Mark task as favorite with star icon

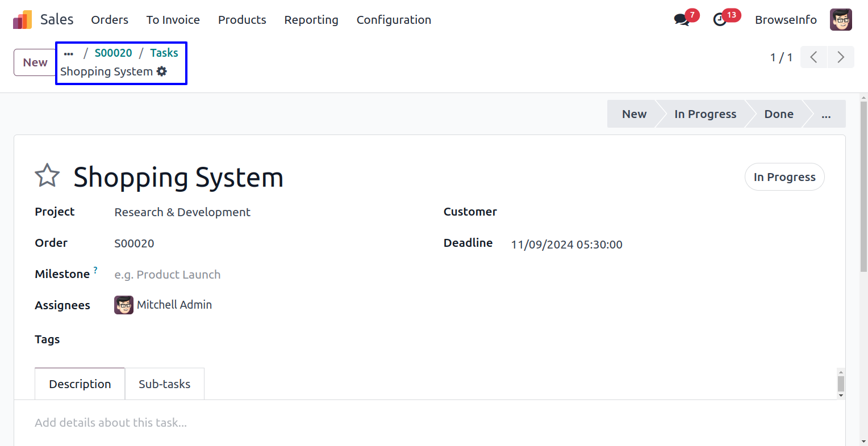pos(47,175)
